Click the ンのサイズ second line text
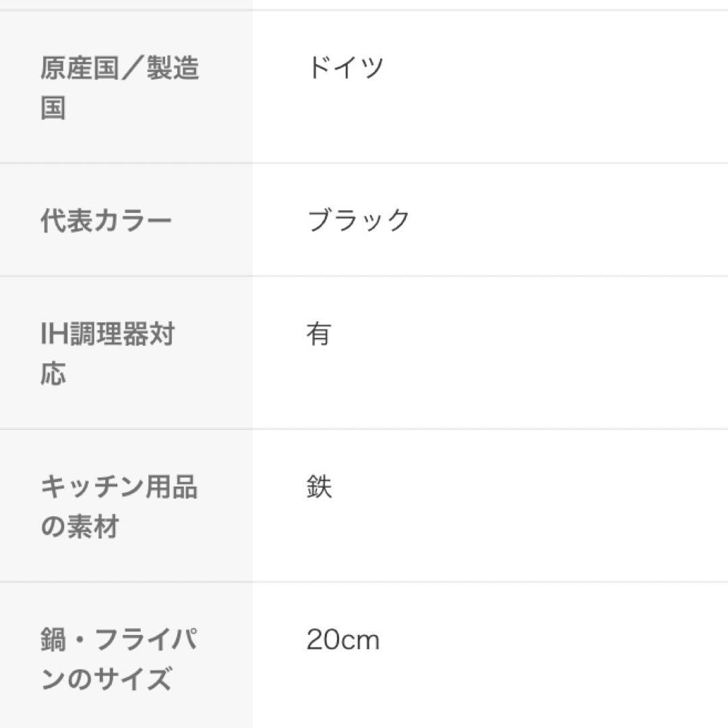This screenshot has height=728, width=728. click(x=106, y=679)
